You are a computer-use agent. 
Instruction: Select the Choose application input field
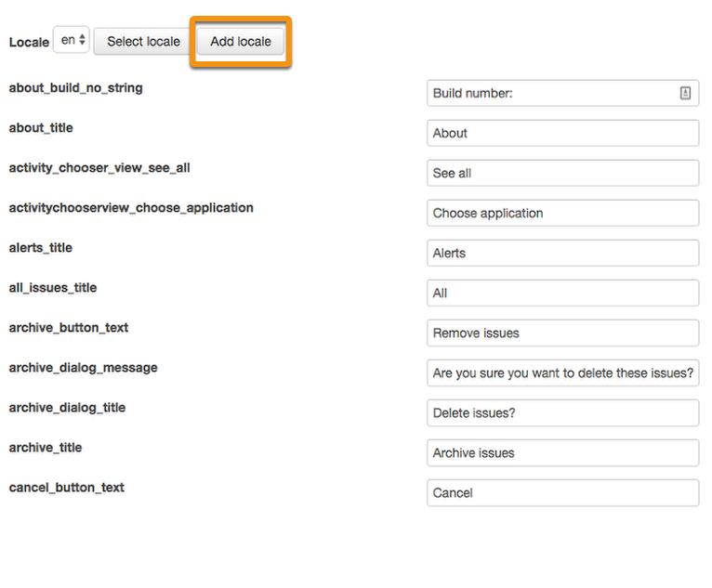pyautogui.click(x=562, y=213)
